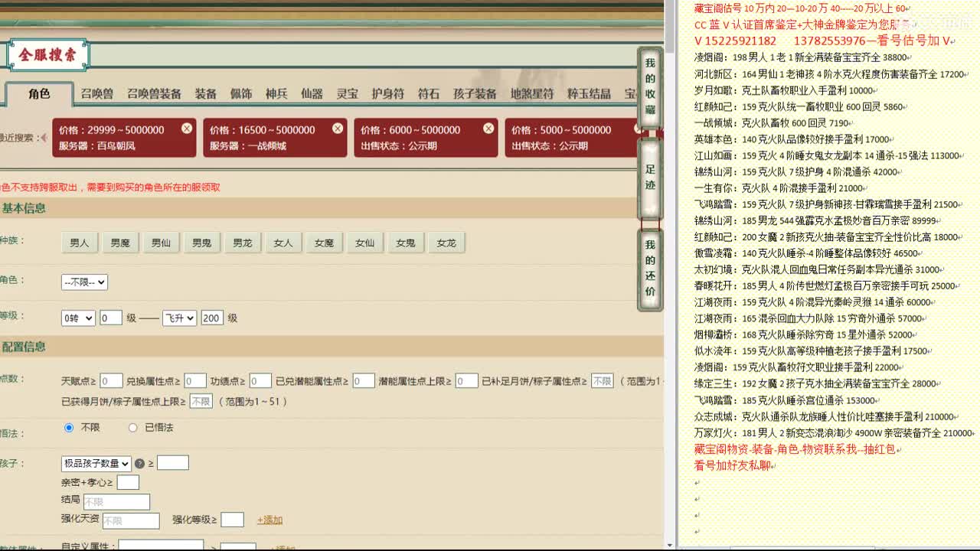Switch to the 装备 tab

pos(205,93)
